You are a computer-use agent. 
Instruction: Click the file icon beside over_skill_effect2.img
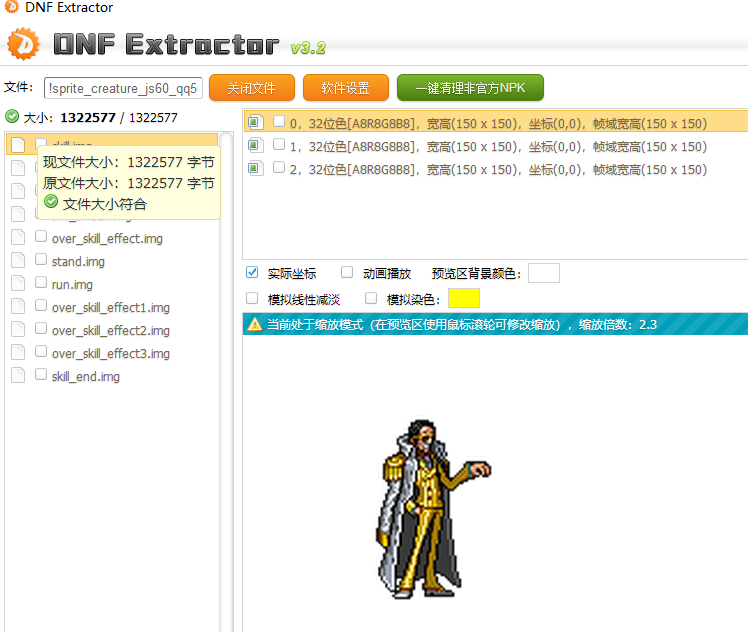pos(18,329)
